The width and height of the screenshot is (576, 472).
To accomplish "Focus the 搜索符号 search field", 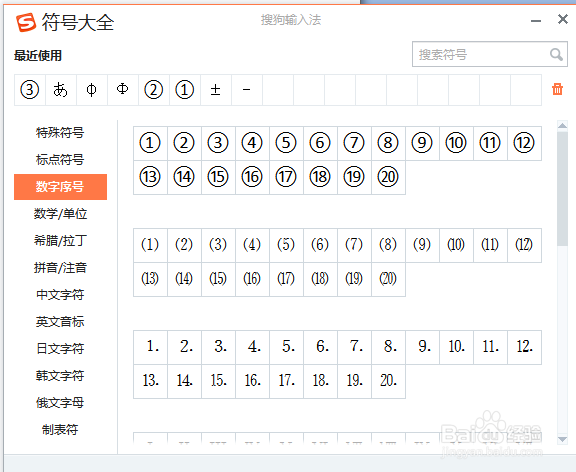I will coord(490,54).
